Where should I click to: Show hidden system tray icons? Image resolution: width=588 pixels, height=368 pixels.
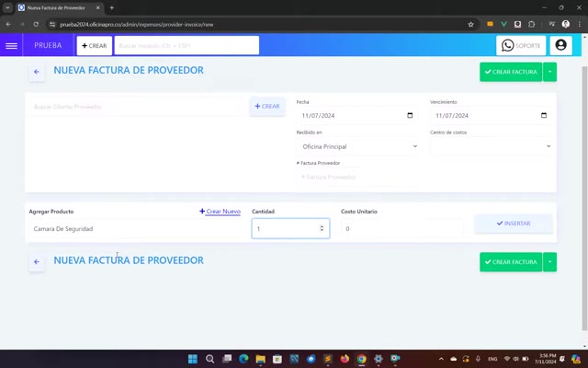point(441,359)
